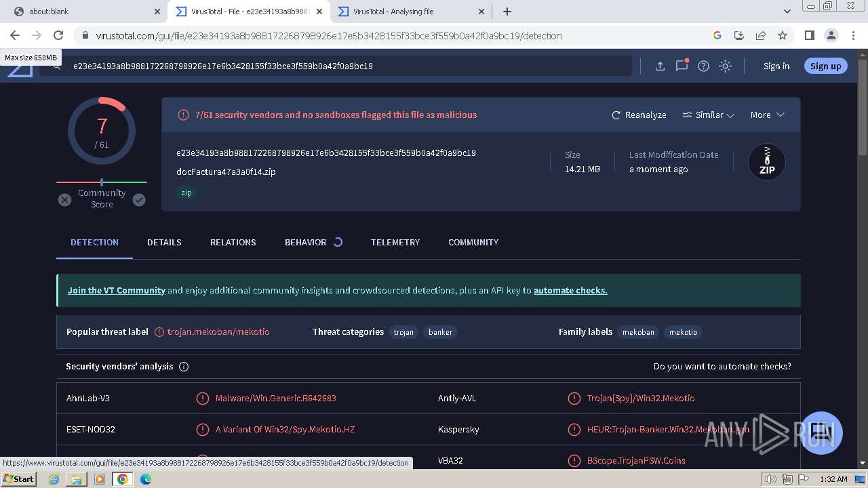Toggle the light/dark theme sun icon
The height and width of the screenshot is (488, 868).
coord(725,66)
